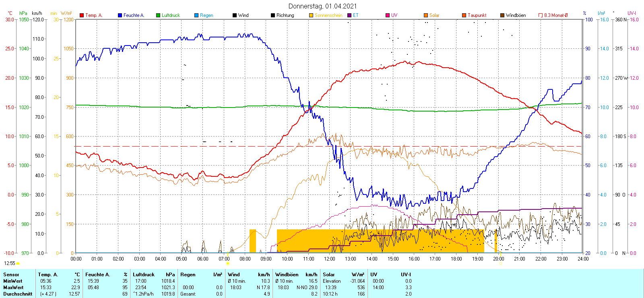Click the Wind km/h column header
The height and width of the screenshot is (298, 644).
[249, 275]
